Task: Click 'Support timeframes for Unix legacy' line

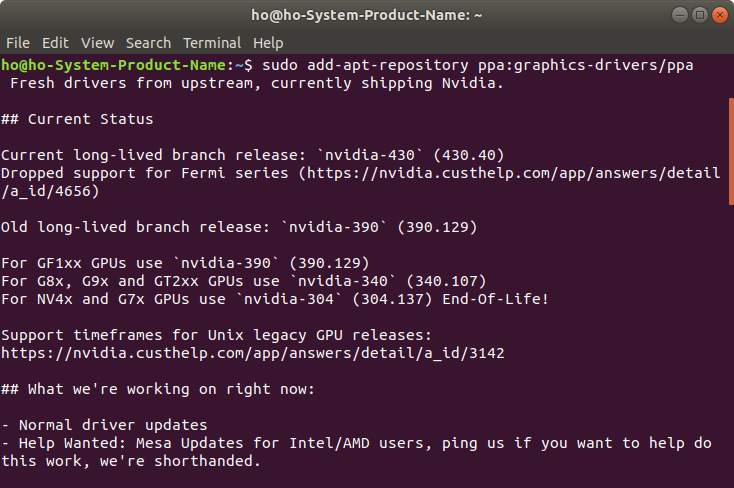Action: [x=216, y=335]
